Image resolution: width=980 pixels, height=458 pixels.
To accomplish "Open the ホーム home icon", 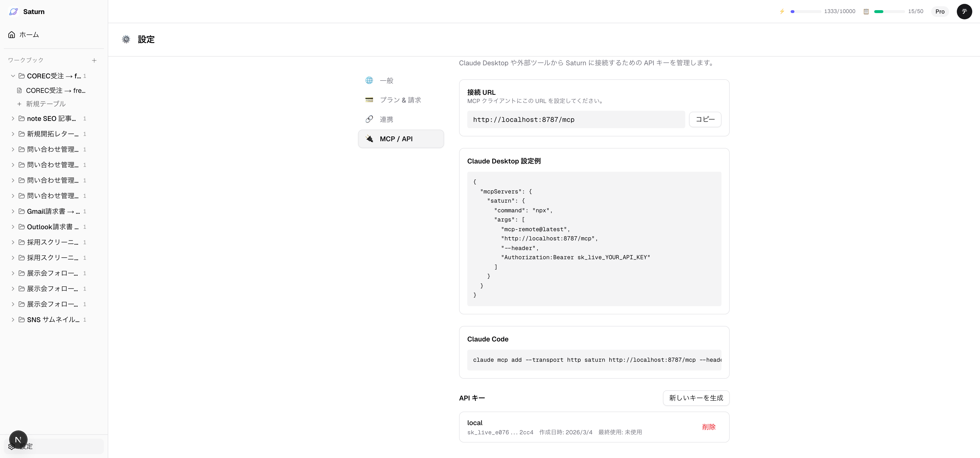I will (12, 35).
